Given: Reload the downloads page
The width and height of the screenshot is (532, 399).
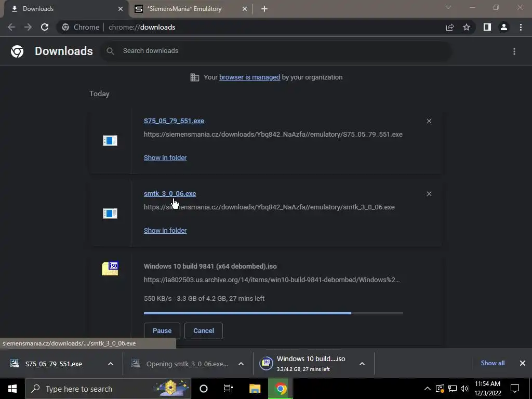Looking at the screenshot, I should coord(45,27).
